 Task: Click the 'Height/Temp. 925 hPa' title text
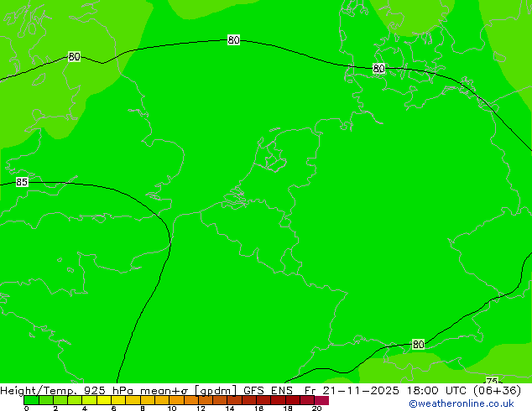66,391
